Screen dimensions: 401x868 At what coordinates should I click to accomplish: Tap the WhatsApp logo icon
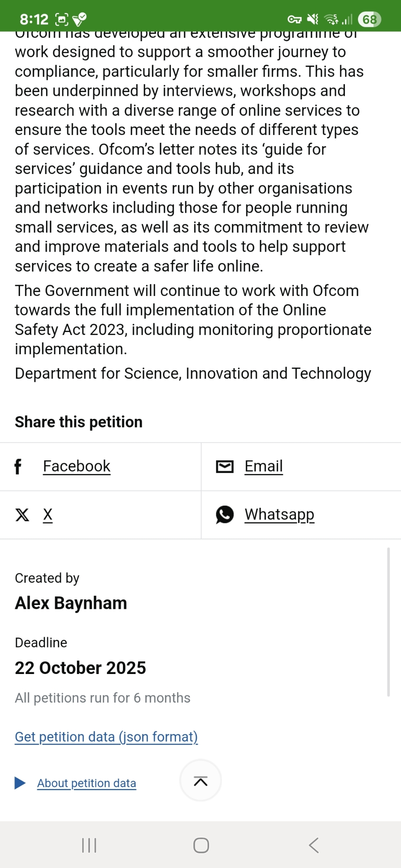pyautogui.click(x=225, y=515)
